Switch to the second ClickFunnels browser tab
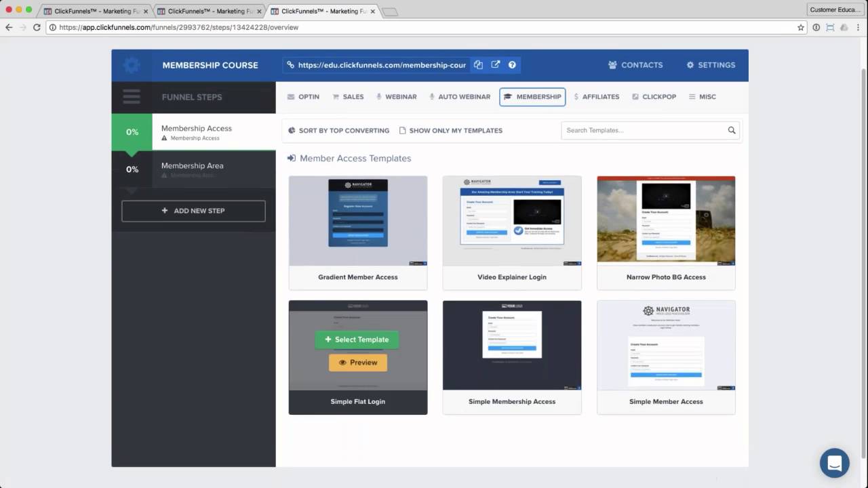Screen dimensions: 868x488 tap(208, 11)
